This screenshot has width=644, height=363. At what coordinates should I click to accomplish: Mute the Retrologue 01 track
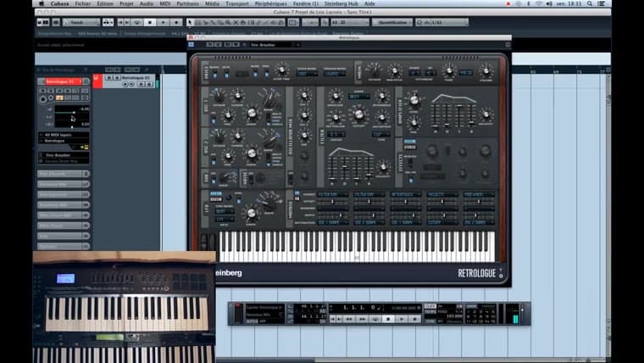click(x=108, y=77)
